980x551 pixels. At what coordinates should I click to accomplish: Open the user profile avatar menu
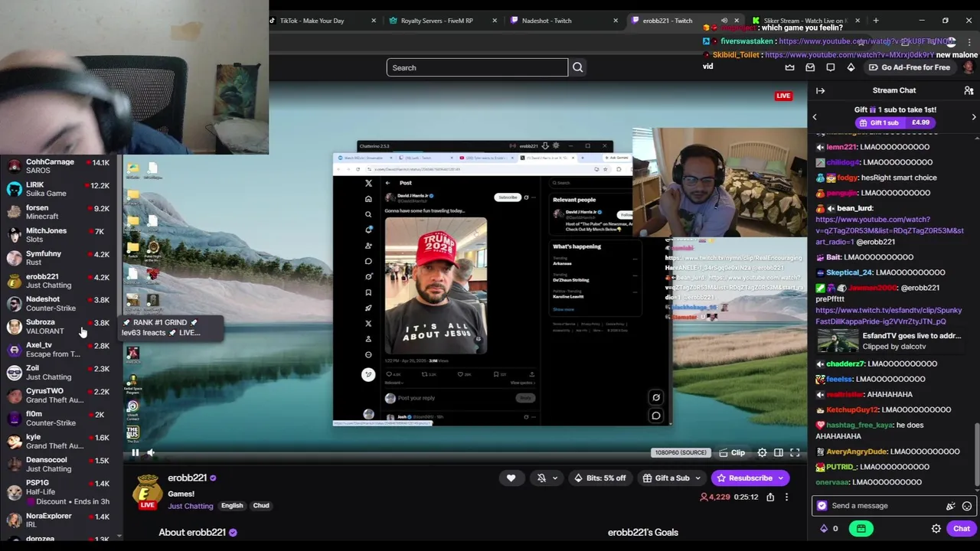pos(968,67)
